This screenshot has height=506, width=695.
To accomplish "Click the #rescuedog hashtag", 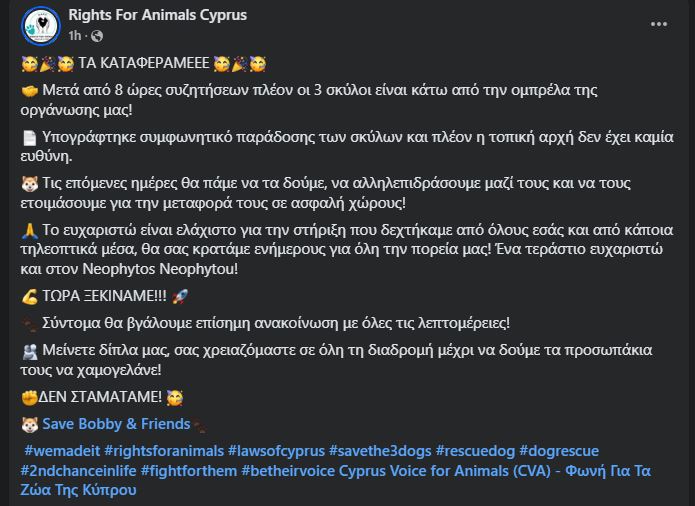I will pyautogui.click(x=475, y=451).
